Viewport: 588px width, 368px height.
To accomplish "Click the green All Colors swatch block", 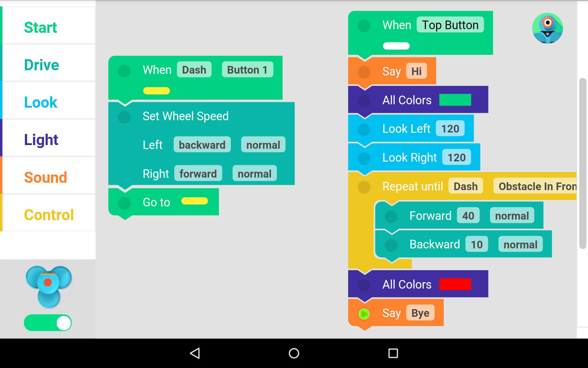I will pos(457,100).
